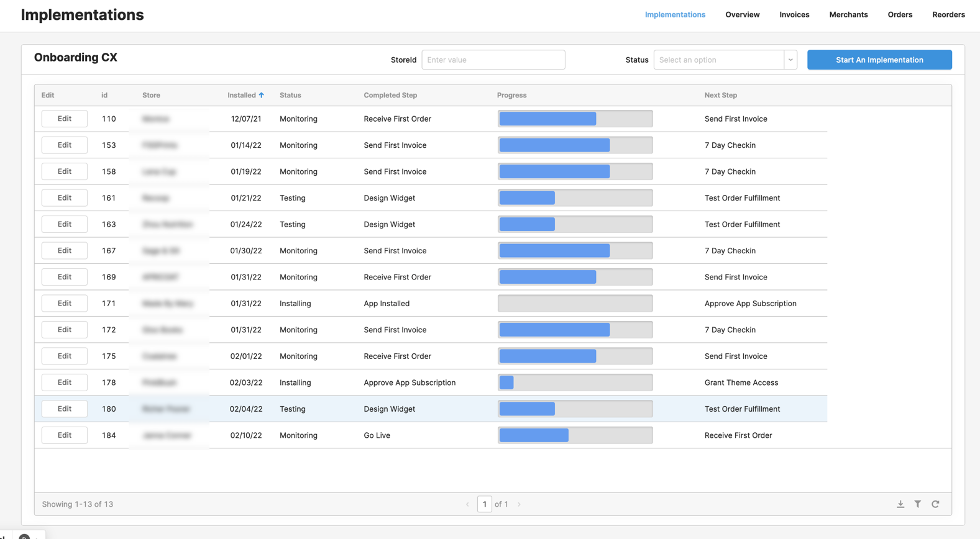
Task: Edit the row with id 172
Action: [65, 330]
